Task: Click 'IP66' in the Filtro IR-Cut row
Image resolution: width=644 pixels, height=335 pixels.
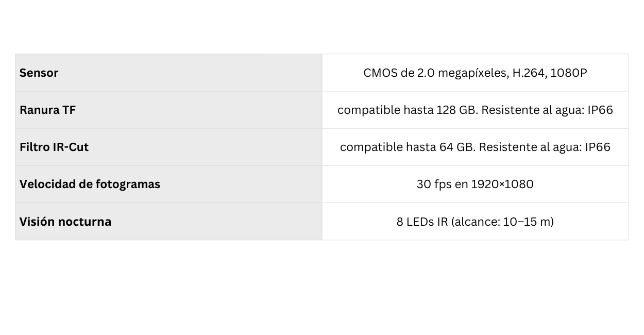Action: pyautogui.click(x=597, y=147)
